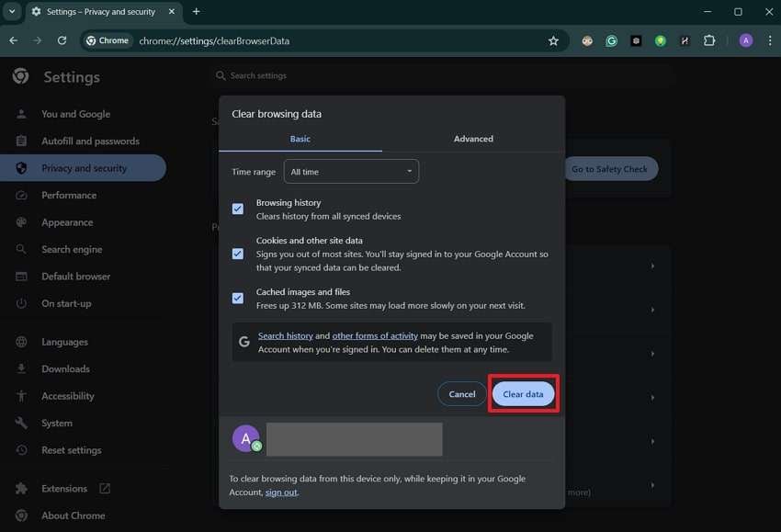Open Autofill and passwords section
The width and height of the screenshot is (781, 532).
coord(90,141)
